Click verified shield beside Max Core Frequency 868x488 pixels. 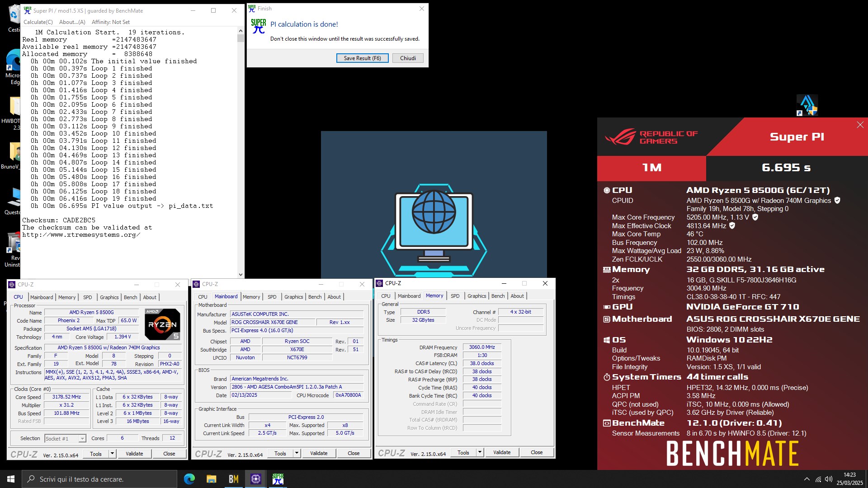click(x=755, y=217)
